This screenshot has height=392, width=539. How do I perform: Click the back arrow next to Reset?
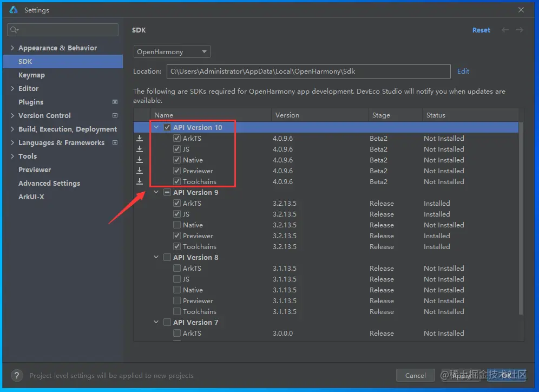point(505,30)
